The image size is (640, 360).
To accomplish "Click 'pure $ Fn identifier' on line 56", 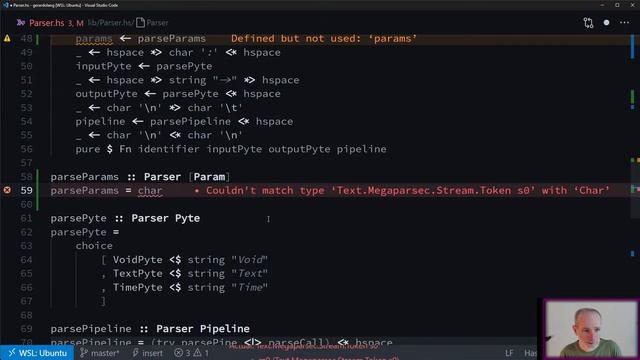I will click(x=138, y=149).
